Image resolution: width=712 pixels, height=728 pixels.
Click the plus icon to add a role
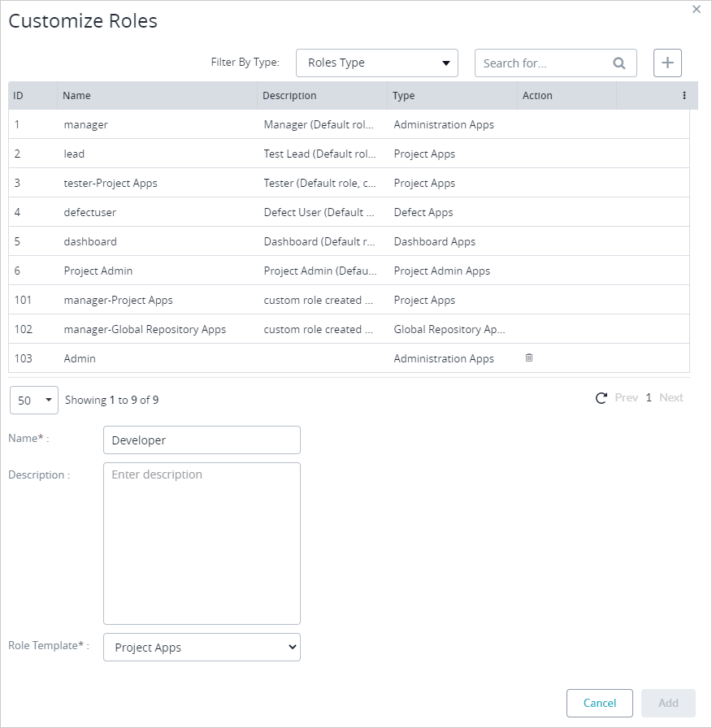tap(667, 63)
